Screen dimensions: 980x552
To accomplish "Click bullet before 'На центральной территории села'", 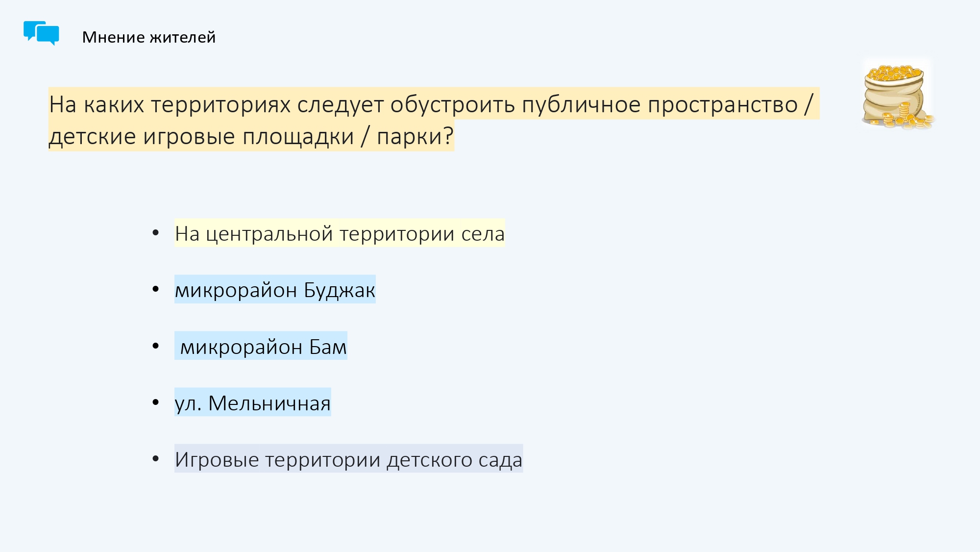I will (156, 233).
